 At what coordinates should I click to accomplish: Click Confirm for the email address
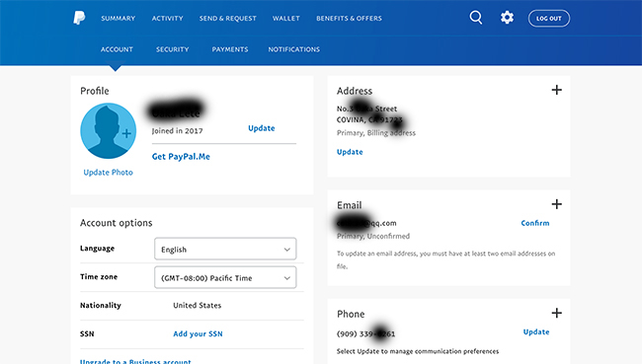pyautogui.click(x=535, y=223)
